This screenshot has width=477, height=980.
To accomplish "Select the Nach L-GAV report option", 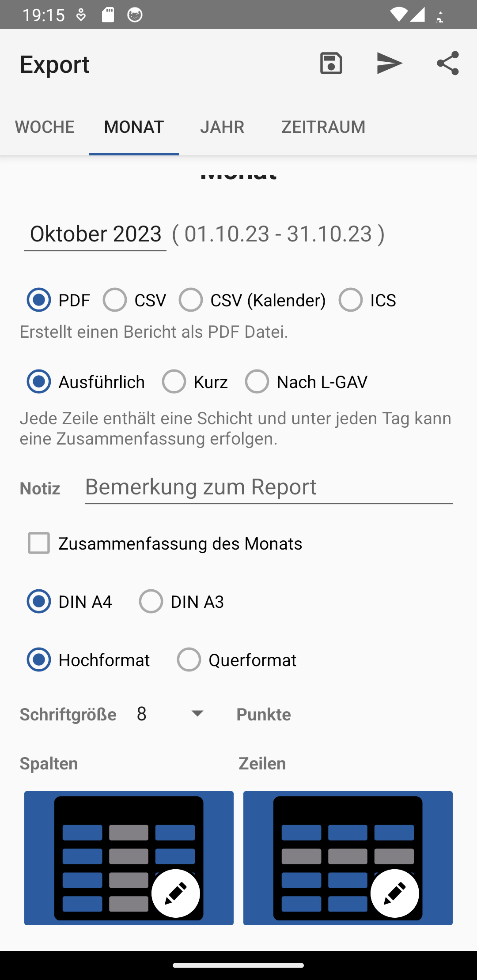I will pos(257,382).
